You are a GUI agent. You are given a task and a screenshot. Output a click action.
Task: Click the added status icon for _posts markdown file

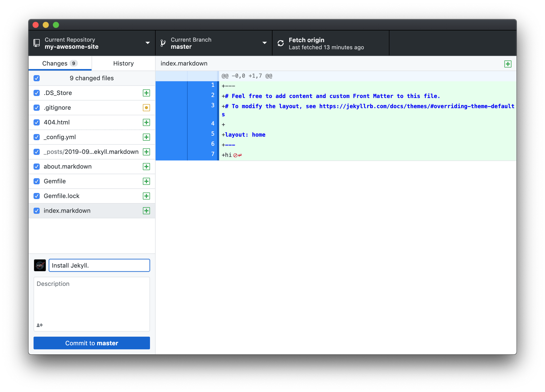[x=146, y=152]
